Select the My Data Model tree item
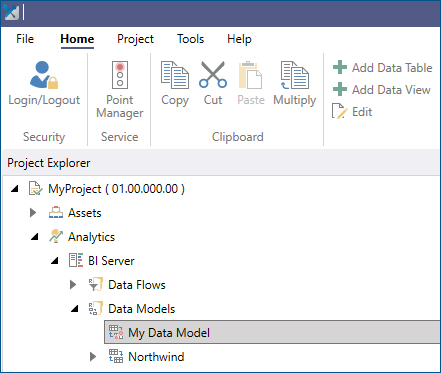Screen dimensions: 441x373 click(x=272, y=332)
